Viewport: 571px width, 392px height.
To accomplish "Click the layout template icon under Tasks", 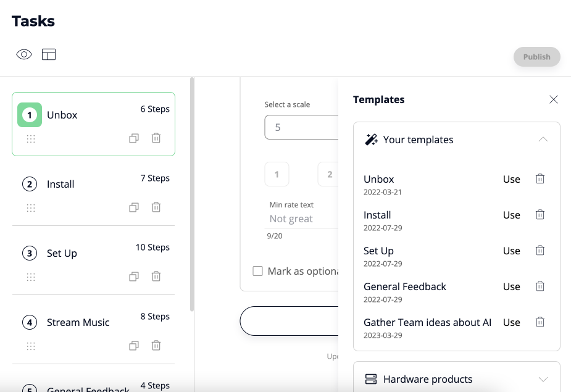I will tap(49, 54).
